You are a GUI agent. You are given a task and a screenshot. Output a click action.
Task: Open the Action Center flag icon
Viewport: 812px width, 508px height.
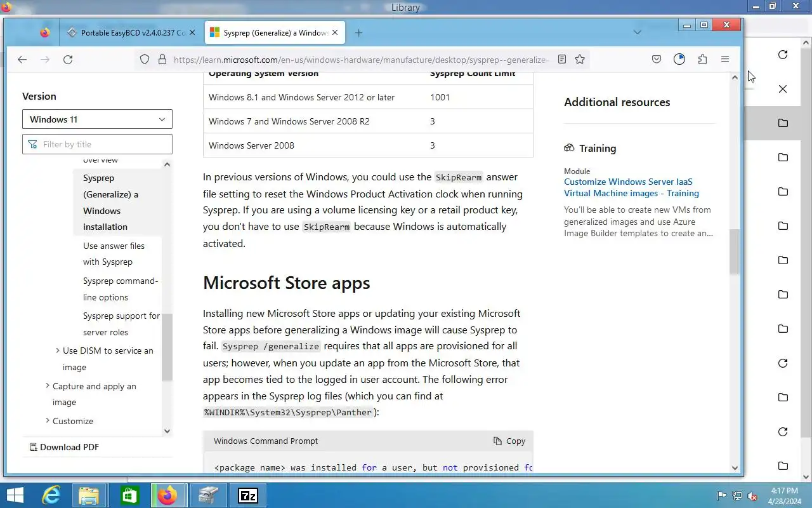722,496
